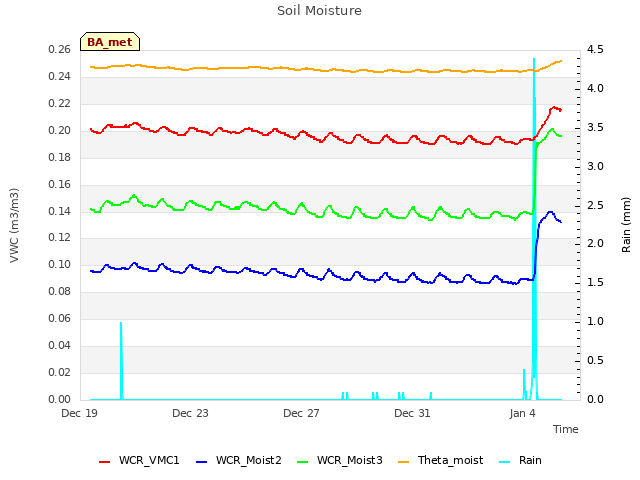Toggle Rain series in legend

(x=520, y=460)
